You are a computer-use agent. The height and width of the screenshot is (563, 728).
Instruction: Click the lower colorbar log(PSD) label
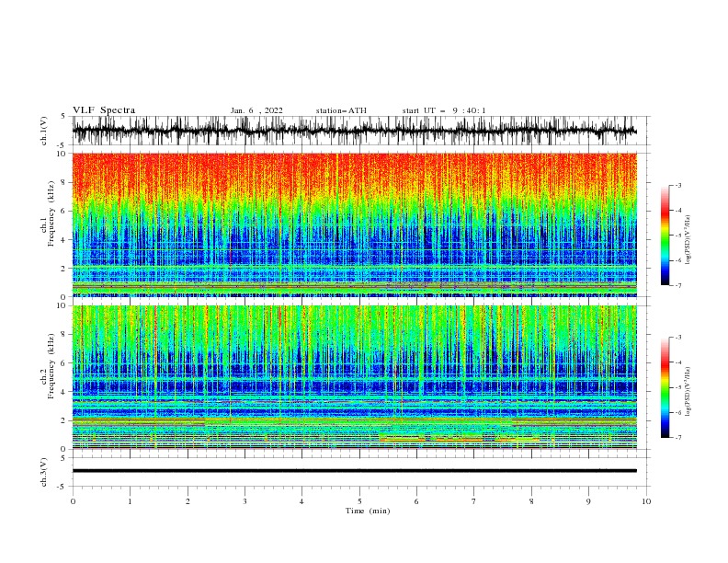coord(688,392)
